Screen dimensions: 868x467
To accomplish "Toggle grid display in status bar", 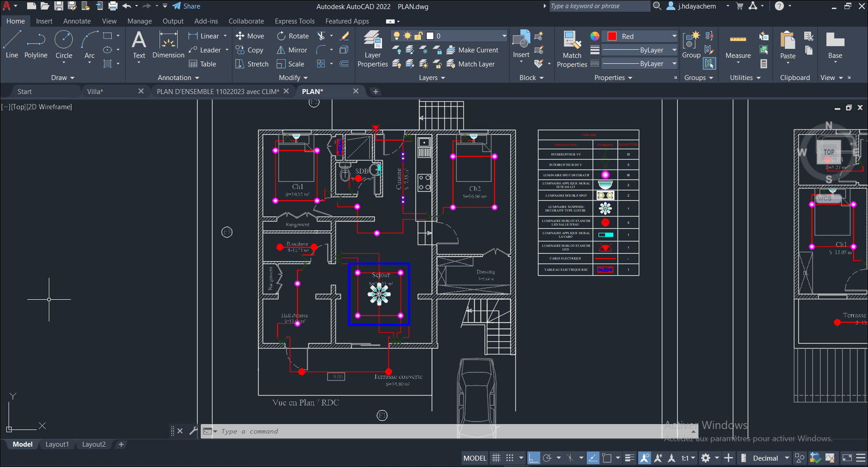I will [x=496, y=458].
